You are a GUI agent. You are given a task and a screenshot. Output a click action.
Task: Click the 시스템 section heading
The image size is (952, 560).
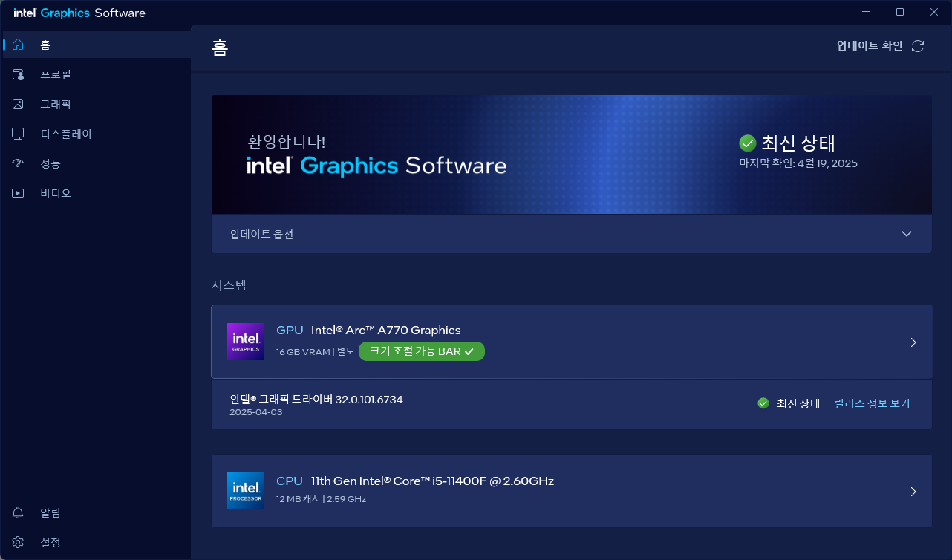pyautogui.click(x=229, y=284)
